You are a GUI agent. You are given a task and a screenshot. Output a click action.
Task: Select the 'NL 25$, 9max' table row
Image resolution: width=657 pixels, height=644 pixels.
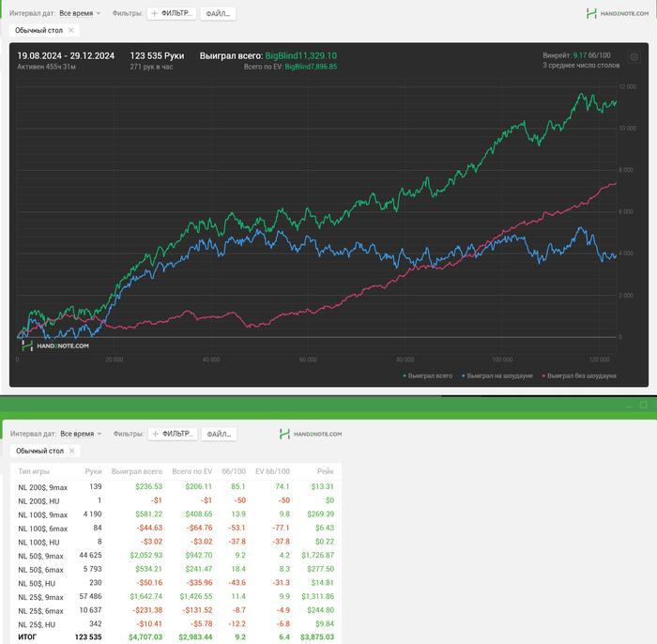point(176,597)
